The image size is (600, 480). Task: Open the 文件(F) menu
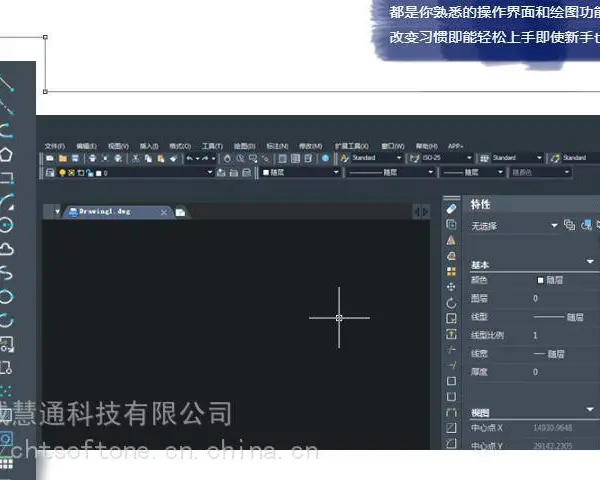point(55,146)
